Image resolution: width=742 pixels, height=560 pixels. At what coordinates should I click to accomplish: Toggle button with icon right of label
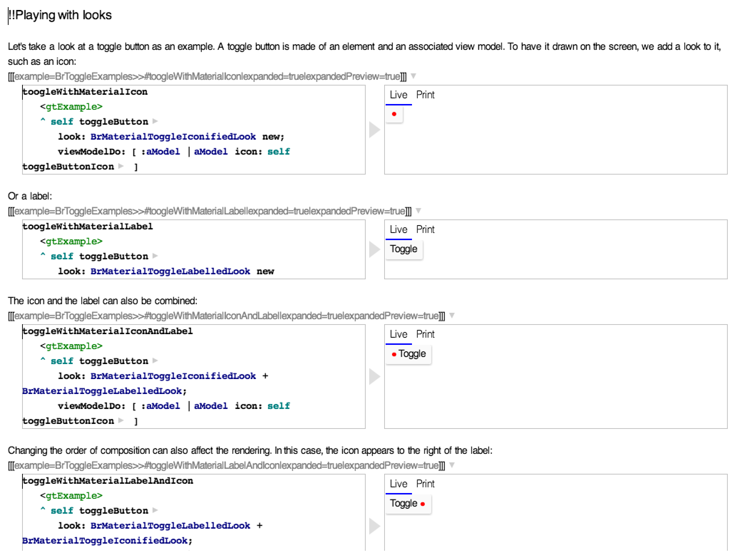(408, 504)
